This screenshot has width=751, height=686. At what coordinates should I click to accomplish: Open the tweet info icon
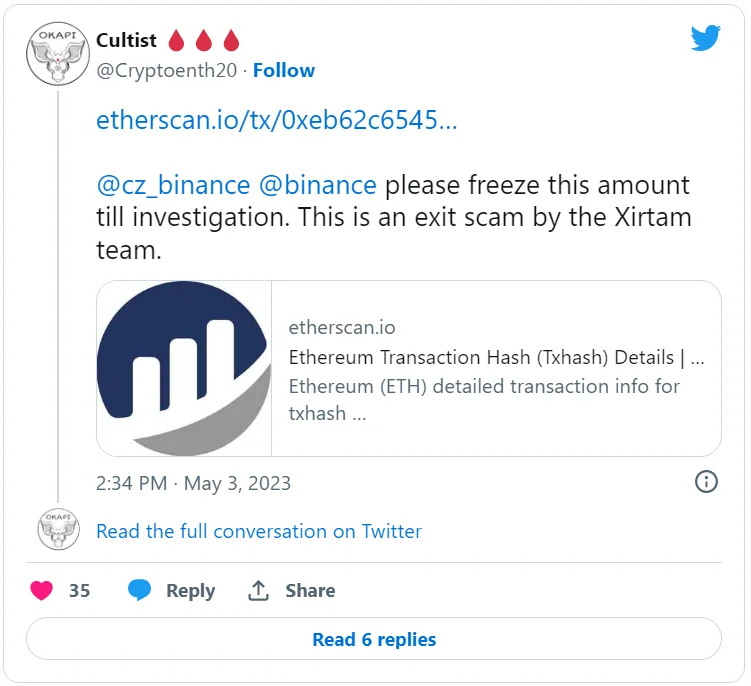pyautogui.click(x=706, y=482)
